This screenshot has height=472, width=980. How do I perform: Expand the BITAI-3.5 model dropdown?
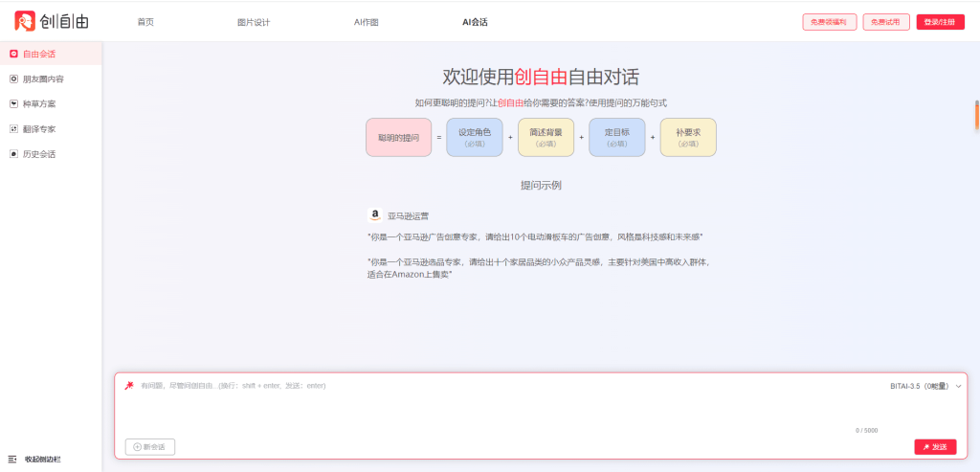pos(958,386)
